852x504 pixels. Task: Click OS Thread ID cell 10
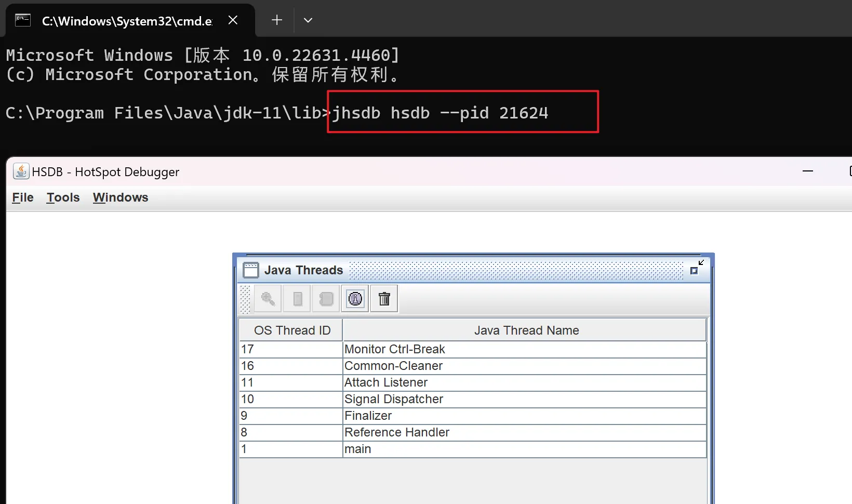(x=291, y=399)
